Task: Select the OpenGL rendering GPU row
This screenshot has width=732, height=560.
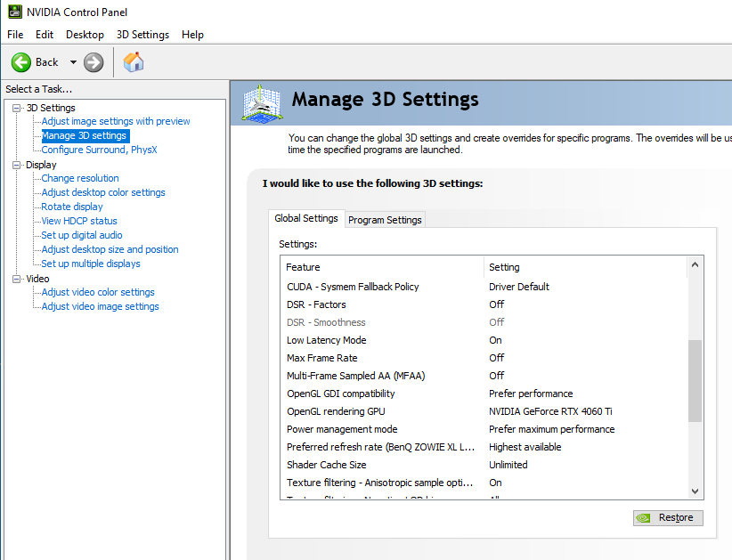Action: coord(484,411)
